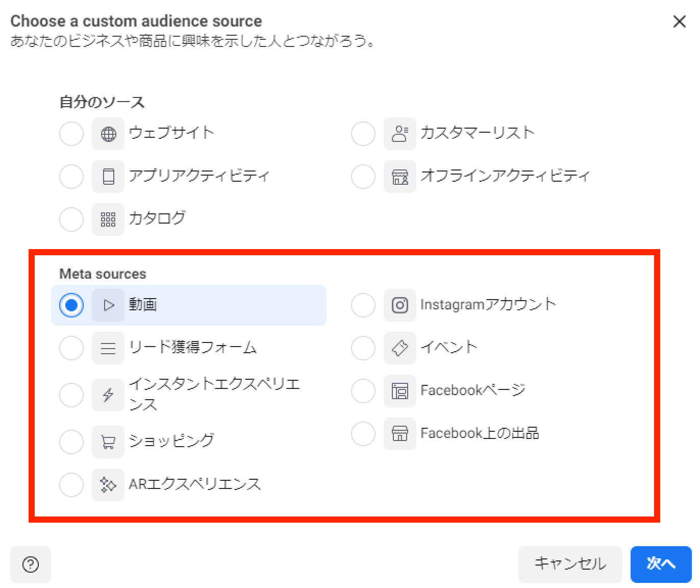Viewport: 700px width, 588px height.
Task: Select the ウェブサイト radio button
Action: (71, 134)
